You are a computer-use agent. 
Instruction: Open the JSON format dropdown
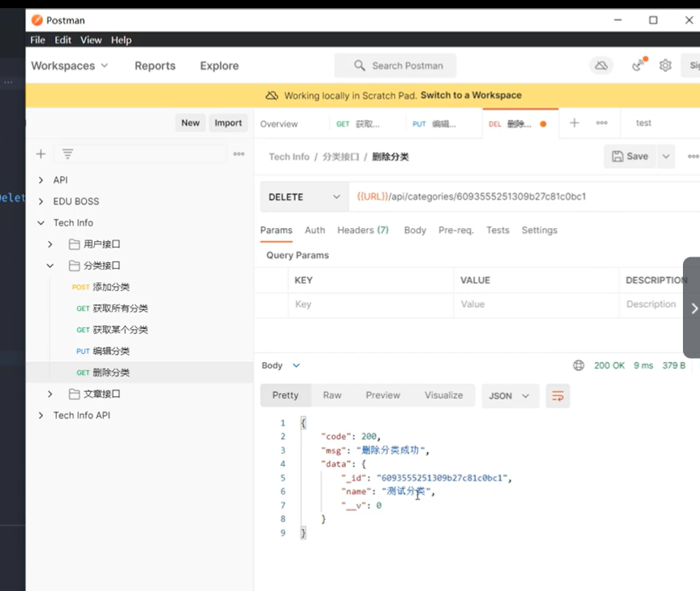click(x=510, y=396)
